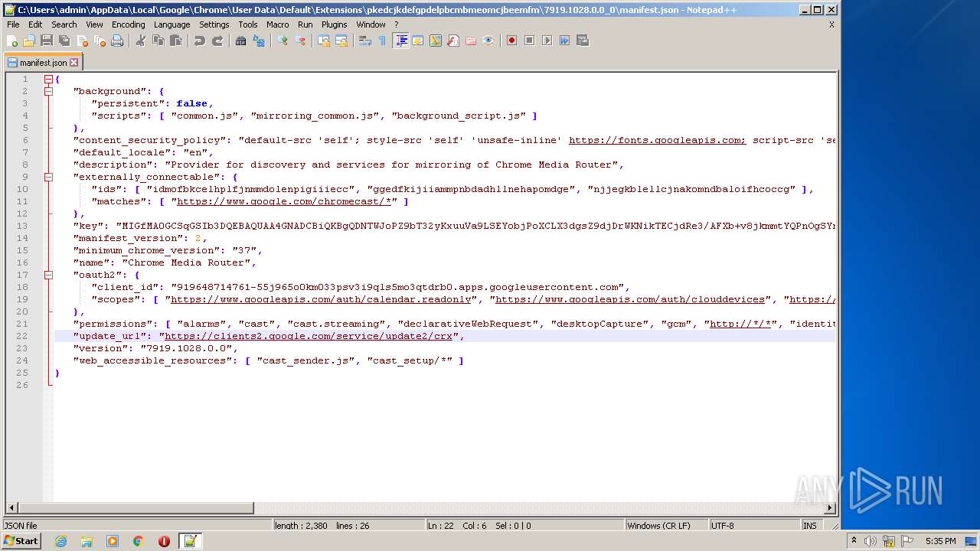Toggle the Show All Characters pilcrow button

pos(383,41)
